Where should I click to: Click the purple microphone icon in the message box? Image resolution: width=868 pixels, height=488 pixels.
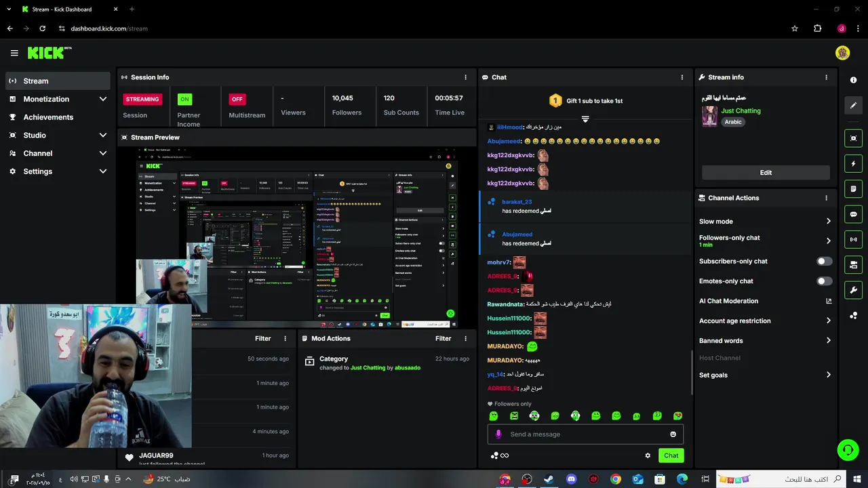[498, 434]
